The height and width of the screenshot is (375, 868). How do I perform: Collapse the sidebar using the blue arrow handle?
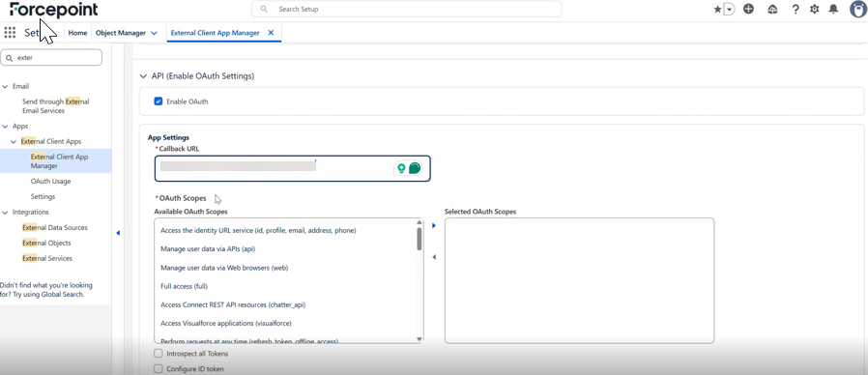[x=118, y=233]
